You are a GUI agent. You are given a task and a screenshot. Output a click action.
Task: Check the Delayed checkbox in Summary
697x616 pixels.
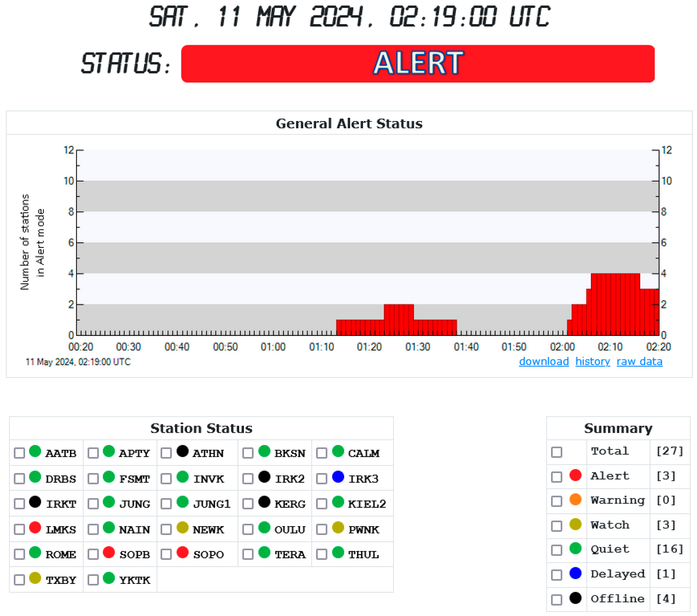557,575
